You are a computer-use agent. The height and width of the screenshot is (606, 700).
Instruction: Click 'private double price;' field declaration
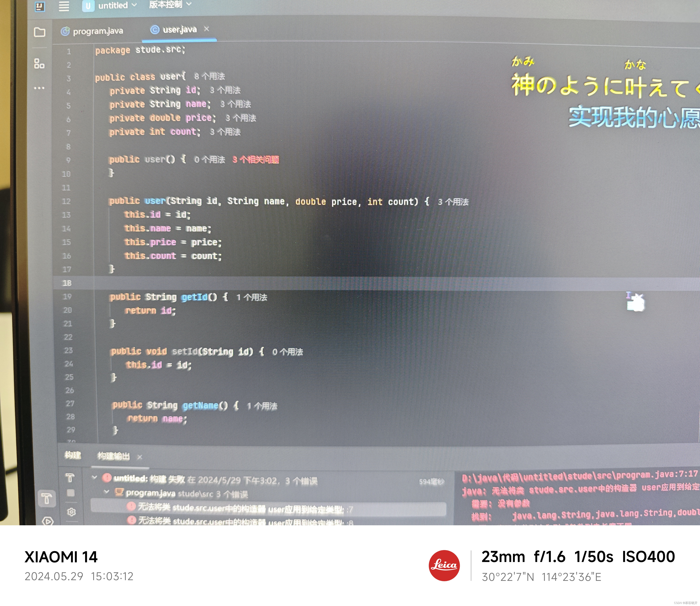point(163,118)
